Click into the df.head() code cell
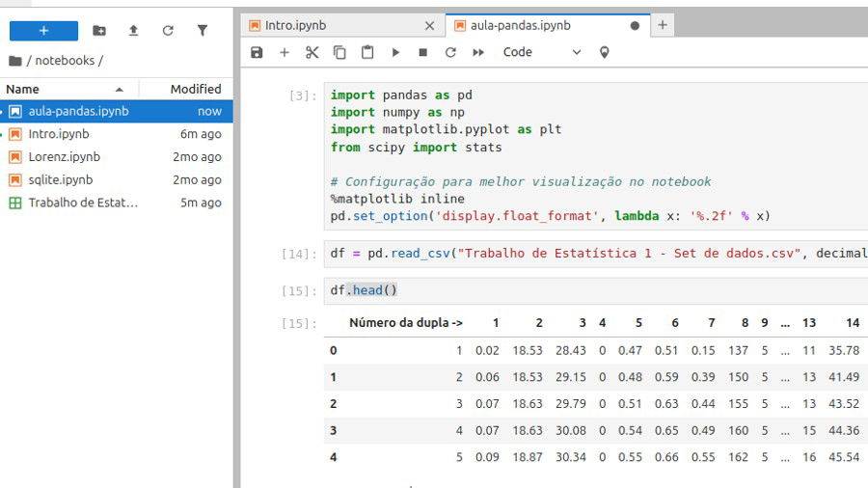The width and height of the screenshot is (868, 488). coord(596,291)
